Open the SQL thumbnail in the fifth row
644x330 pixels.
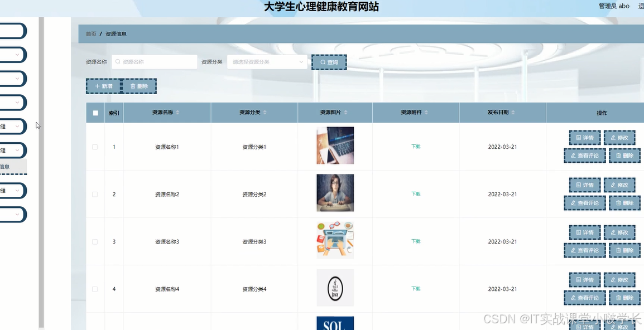[x=335, y=323]
